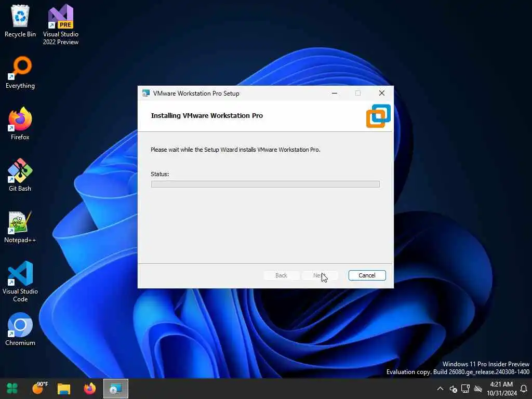This screenshot has width=532, height=399.
Task: Click the 'Installing VMware Workstation Pro' heading
Action: 207,116
